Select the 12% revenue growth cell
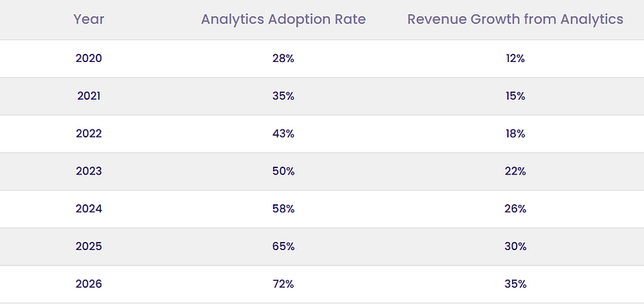This screenshot has height=304, width=644. point(515,58)
